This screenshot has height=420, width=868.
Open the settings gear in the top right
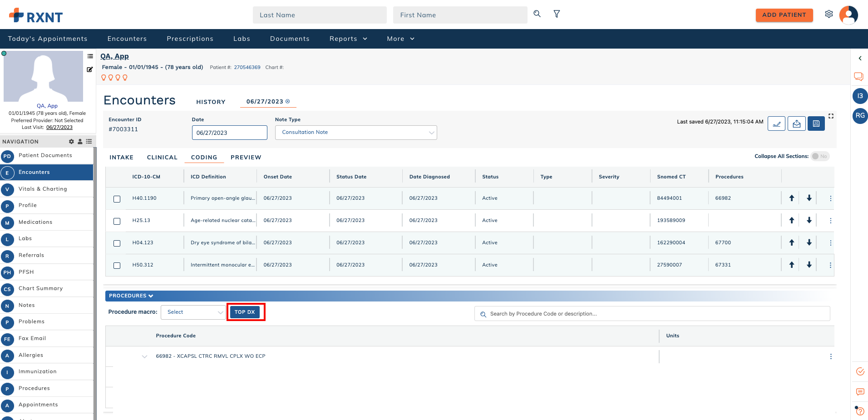click(829, 14)
